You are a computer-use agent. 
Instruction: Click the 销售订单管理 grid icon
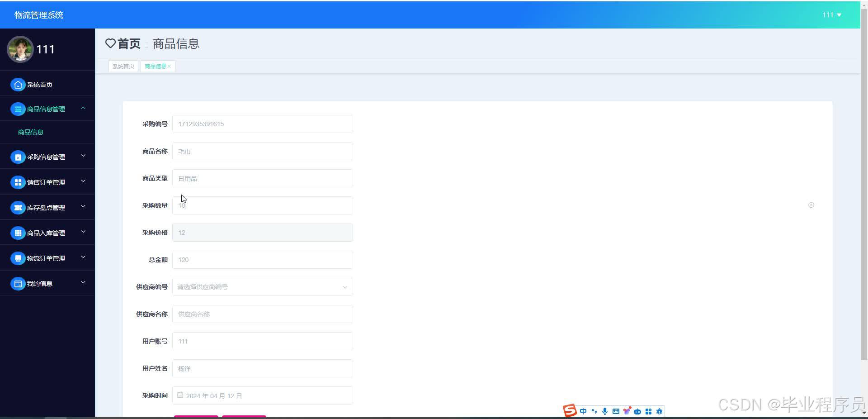click(x=18, y=182)
